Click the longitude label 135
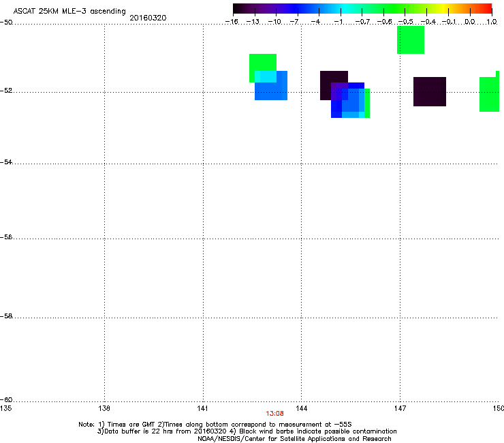This screenshot has height=443, width=504. [x=6, y=408]
